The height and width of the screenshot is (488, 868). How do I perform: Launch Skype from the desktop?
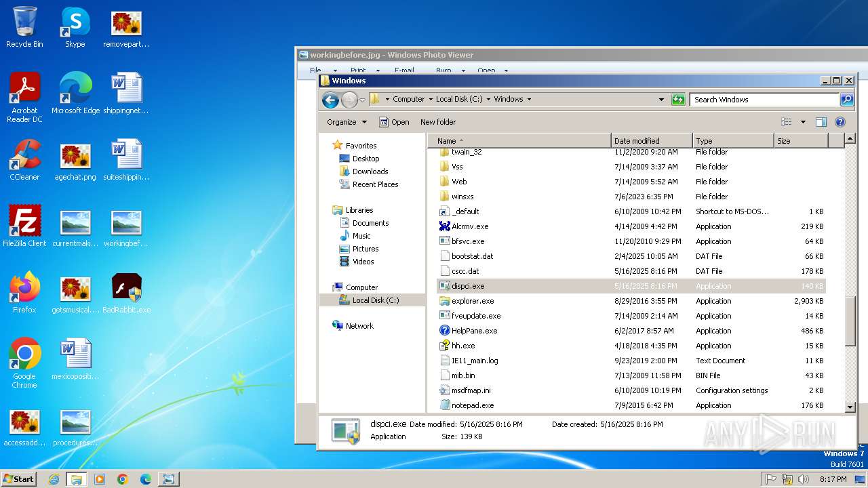tap(75, 28)
